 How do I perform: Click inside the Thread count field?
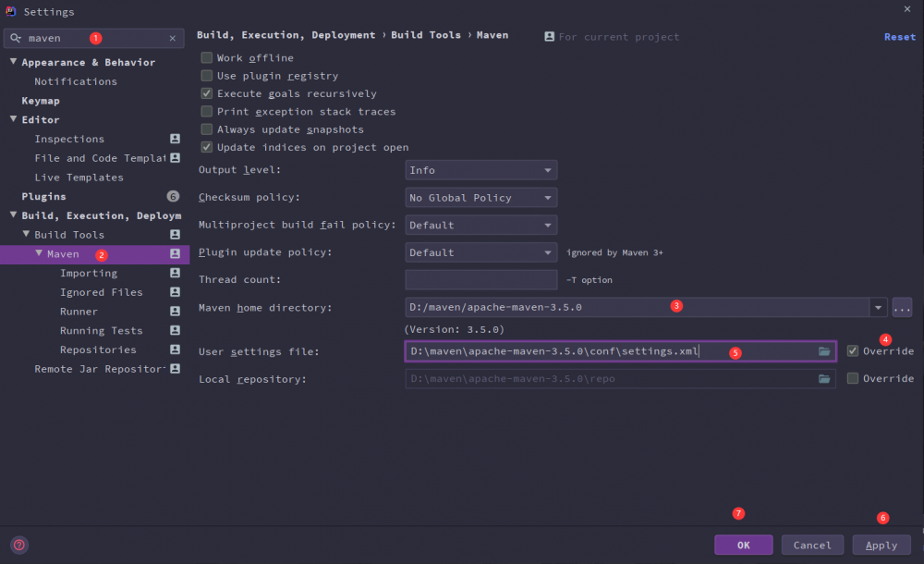click(480, 279)
